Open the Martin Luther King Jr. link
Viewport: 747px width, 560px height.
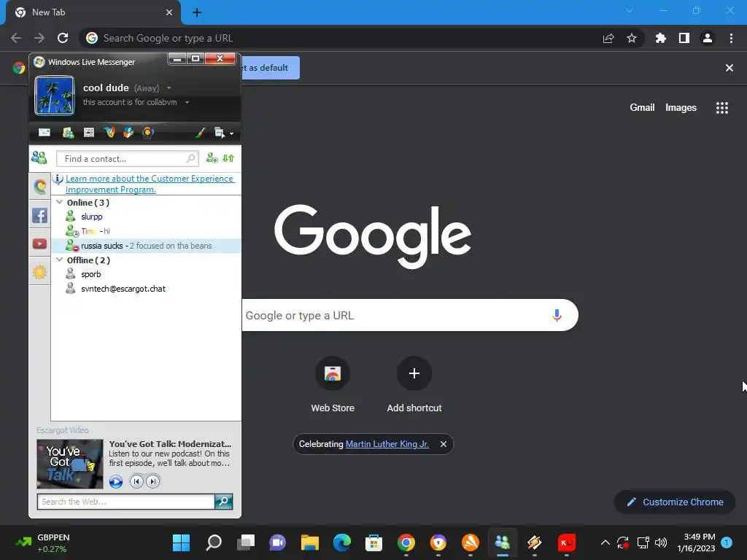387,444
